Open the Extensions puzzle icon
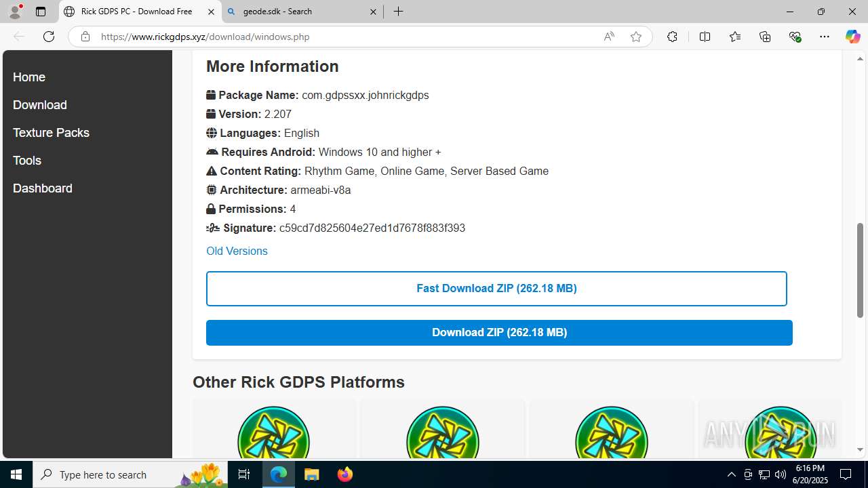This screenshot has height=488, width=868. (x=672, y=37)
